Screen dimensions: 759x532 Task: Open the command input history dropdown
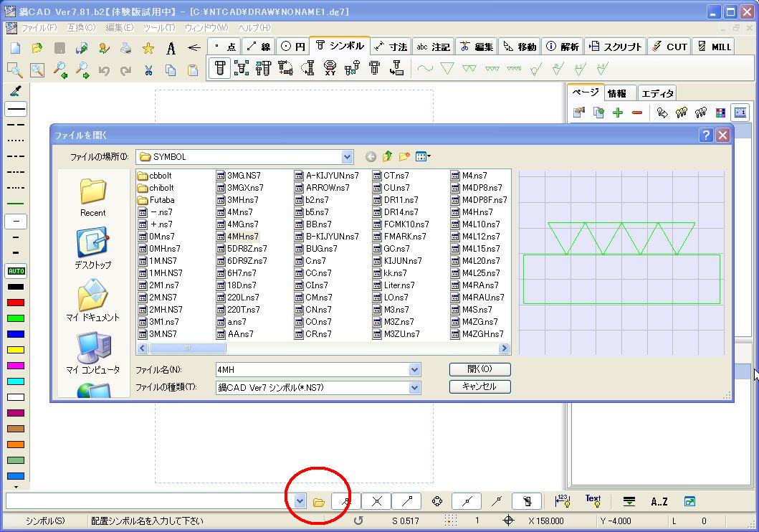pyautogui.click(x=300, y=501)
